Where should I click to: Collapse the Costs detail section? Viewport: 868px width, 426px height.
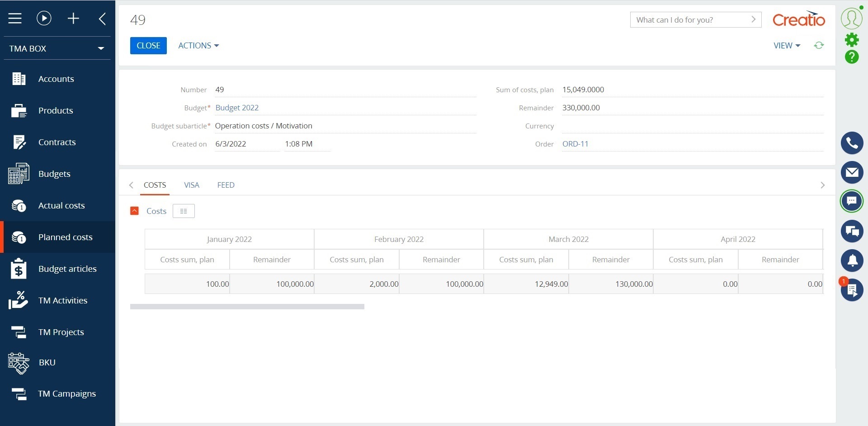134,211
